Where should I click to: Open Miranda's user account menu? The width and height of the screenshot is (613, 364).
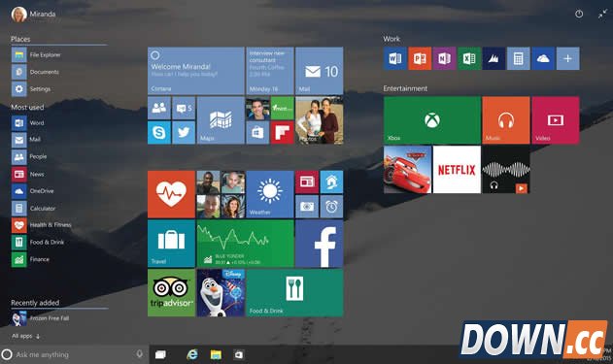coord(34,14)
